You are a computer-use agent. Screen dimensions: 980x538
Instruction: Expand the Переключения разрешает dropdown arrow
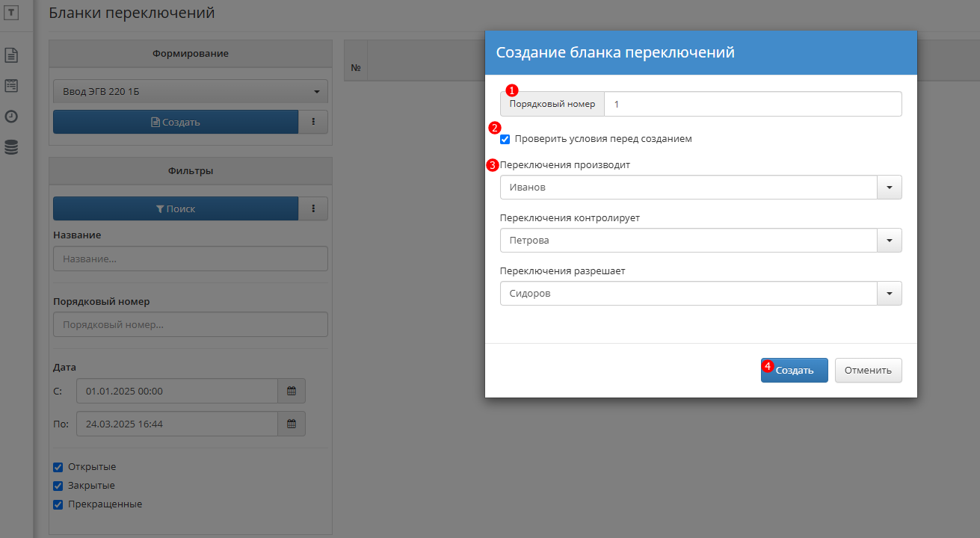890,294
